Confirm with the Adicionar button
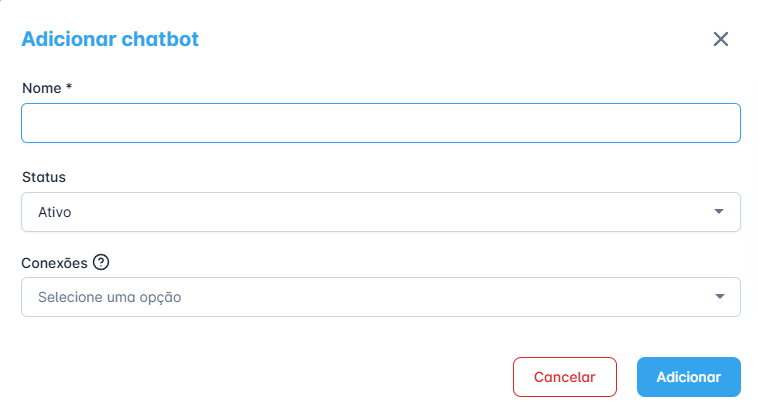Image resolution: width=759 pixels, height=412 pixels. tap(689, 377)
